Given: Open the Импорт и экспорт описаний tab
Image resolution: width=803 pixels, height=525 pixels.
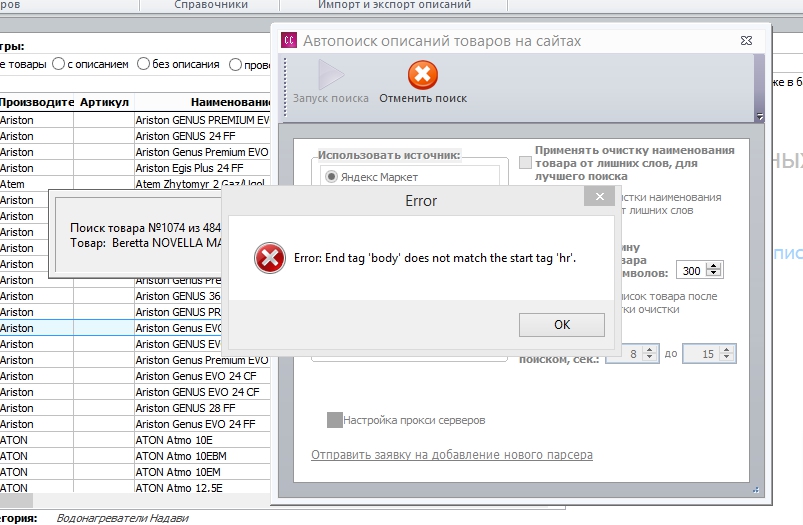Looking at the screenshot, I should (x=394, y=5).
